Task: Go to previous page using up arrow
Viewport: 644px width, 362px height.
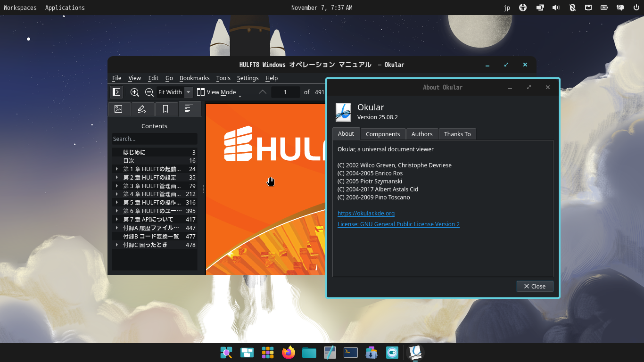Action: click(x=263, y=92)
